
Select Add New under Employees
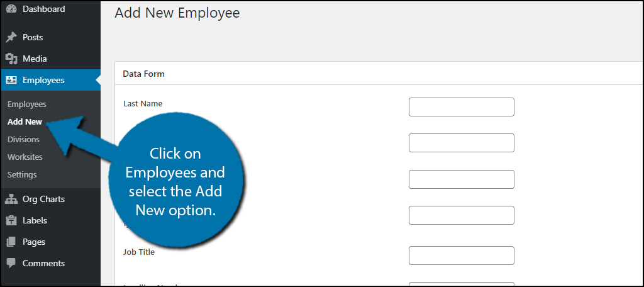tap(25, 121)
